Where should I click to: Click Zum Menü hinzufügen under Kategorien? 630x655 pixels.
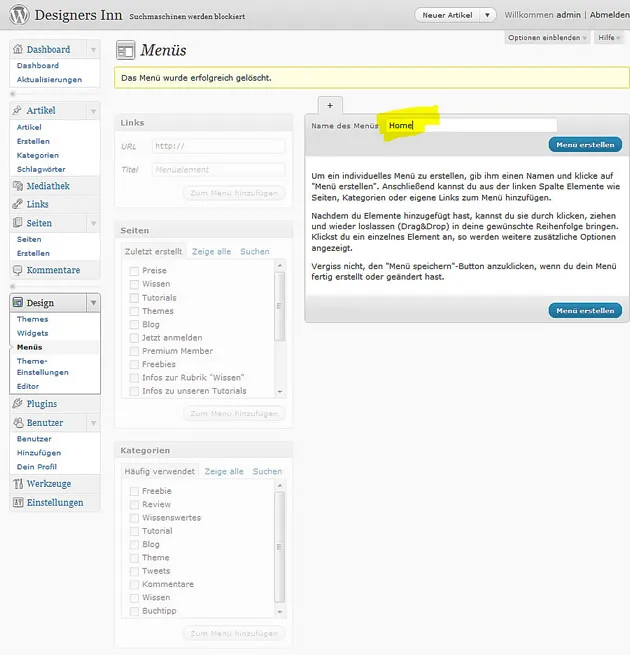click(234, 633)
